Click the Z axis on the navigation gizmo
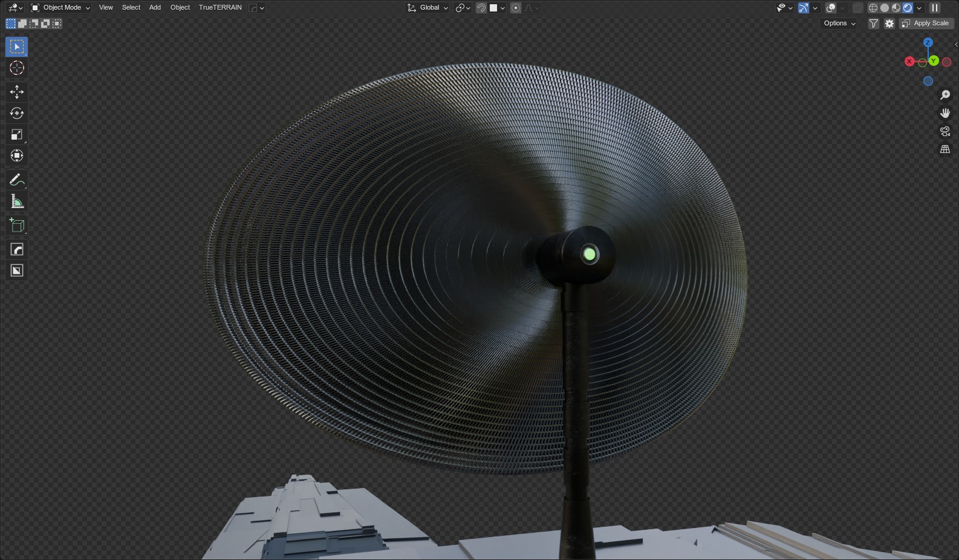The width and height of the screenshot is (959, 560). click(x=928, y=42)
